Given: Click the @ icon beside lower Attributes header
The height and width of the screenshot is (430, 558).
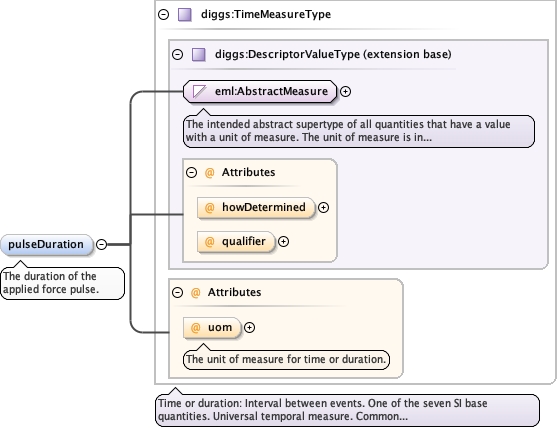Looking at the screenshot, I should [x=196, y=293].
